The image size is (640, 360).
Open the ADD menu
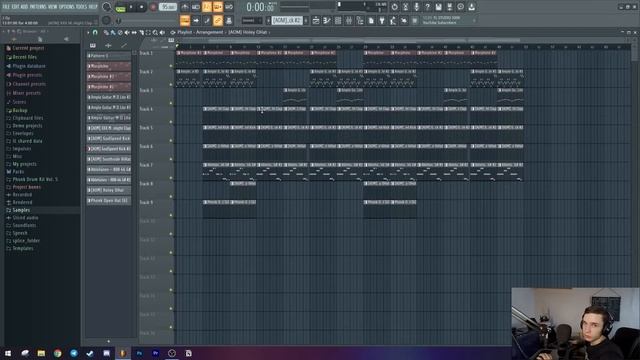click(x=24, y=7)
